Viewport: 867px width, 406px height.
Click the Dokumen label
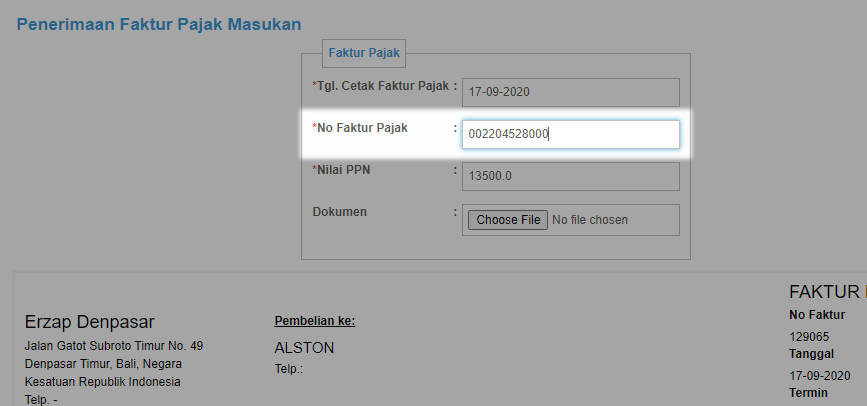(x=340, y=212)
